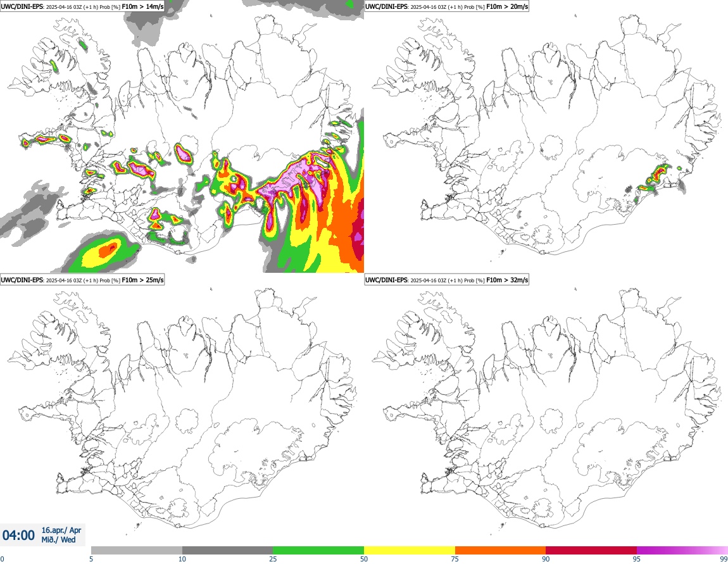Click the legend value 25 label
Screen dimensions: 728x564
click(x=273, y=559)
